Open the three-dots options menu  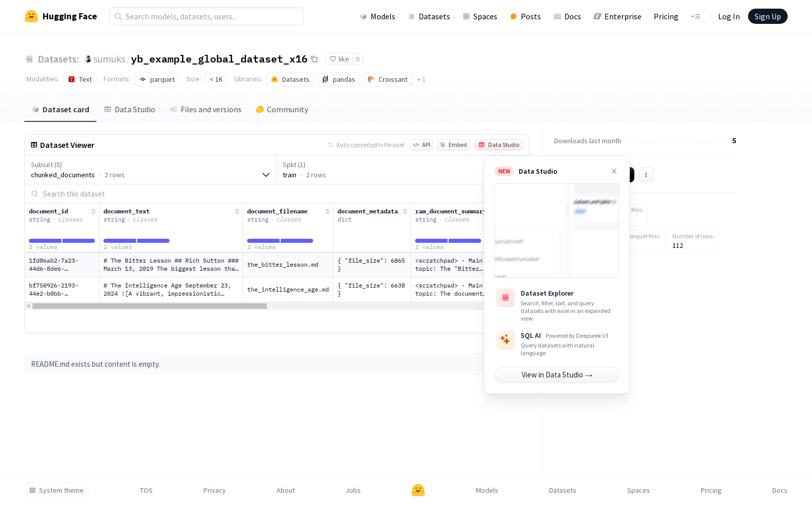646,175
